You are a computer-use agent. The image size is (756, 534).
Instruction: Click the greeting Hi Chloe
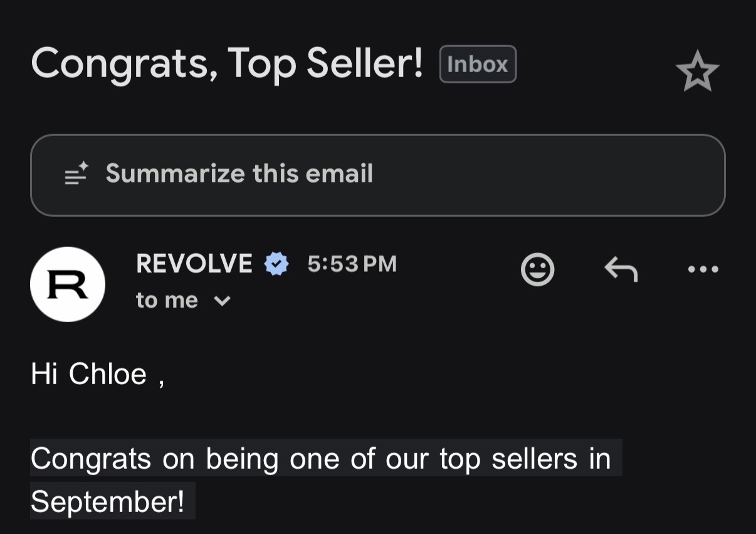(97, 375)
